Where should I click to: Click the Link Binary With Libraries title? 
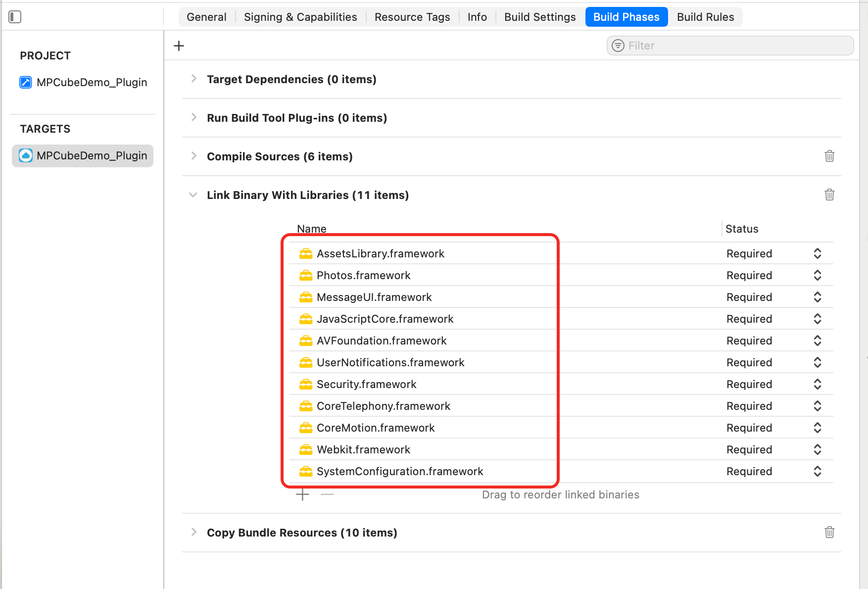[308, 195]
